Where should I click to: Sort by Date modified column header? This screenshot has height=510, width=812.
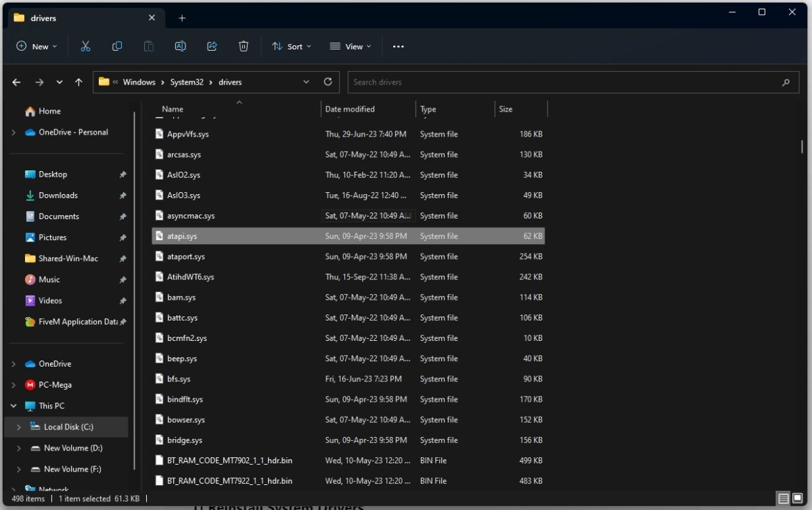350,109
